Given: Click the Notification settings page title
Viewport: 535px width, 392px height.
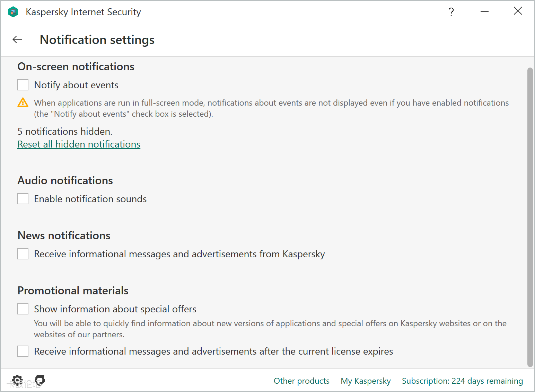Looking at the screenshot, I should 97,40.
